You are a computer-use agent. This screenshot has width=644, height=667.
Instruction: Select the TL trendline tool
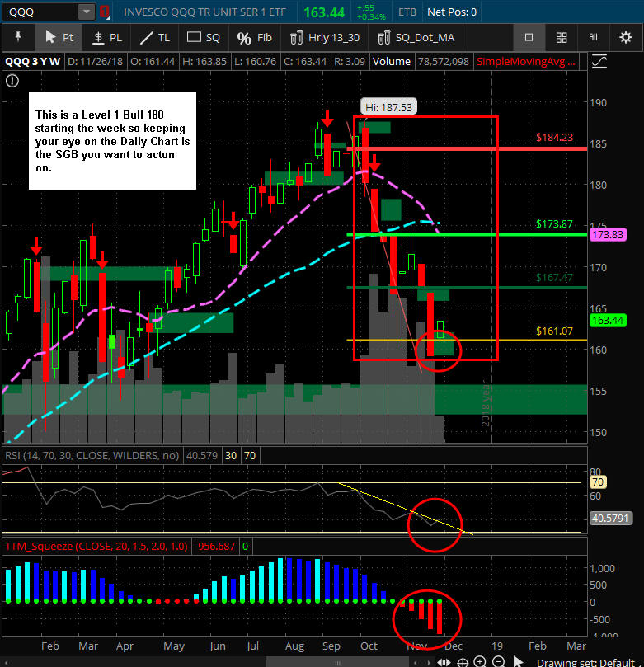point(155,37)
